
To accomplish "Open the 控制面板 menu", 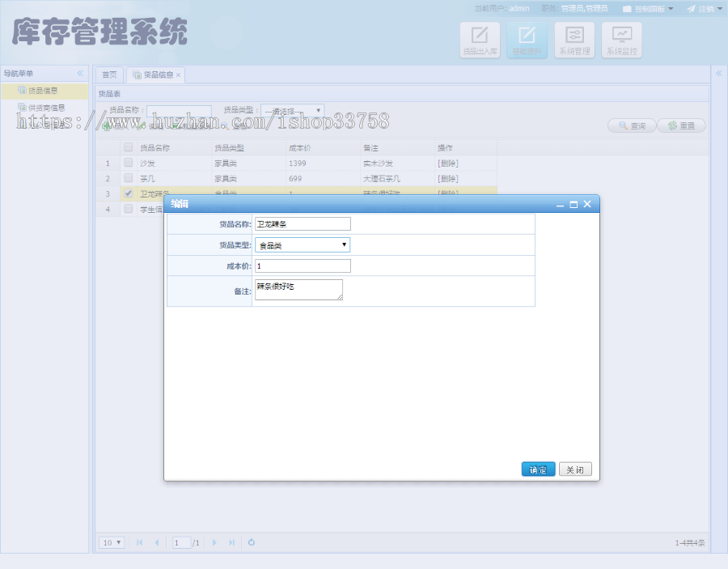I will [650, 8].
